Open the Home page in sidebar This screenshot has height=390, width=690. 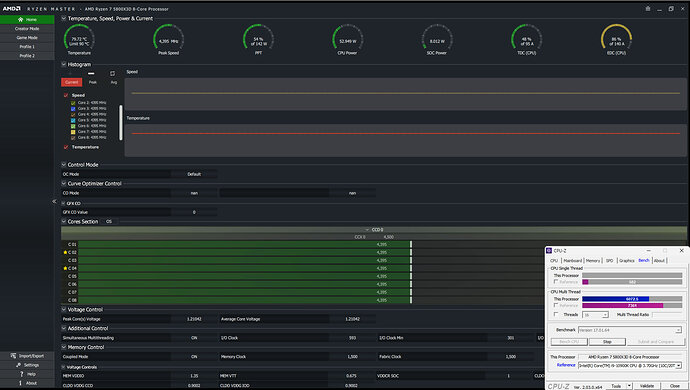coord(27,19)
